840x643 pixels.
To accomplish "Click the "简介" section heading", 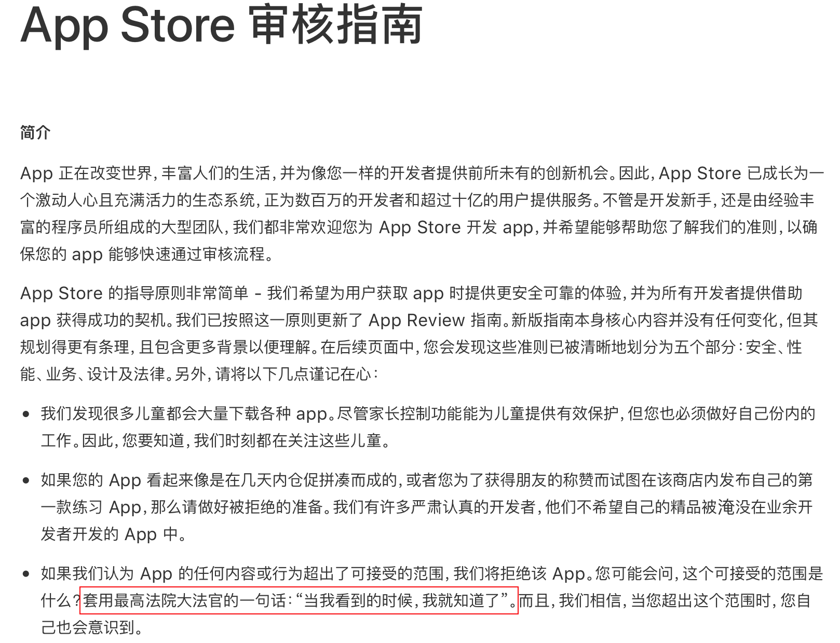I will click(x=35, y=132).
